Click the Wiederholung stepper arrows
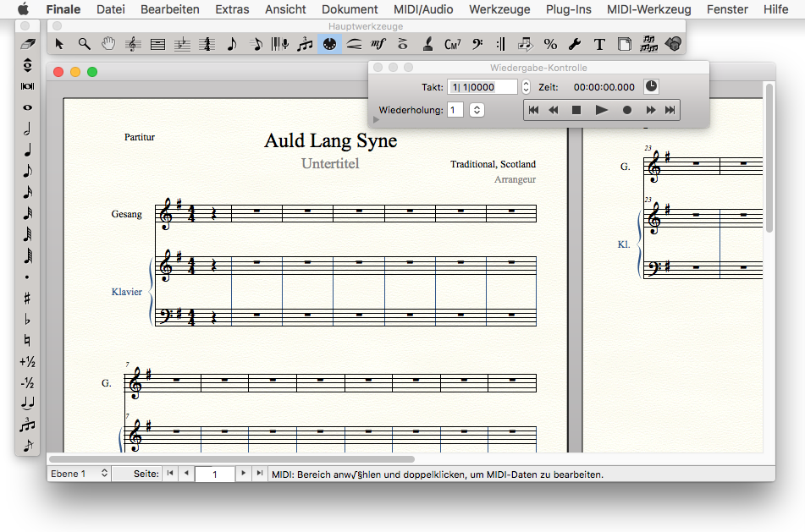 click(477, 110)
